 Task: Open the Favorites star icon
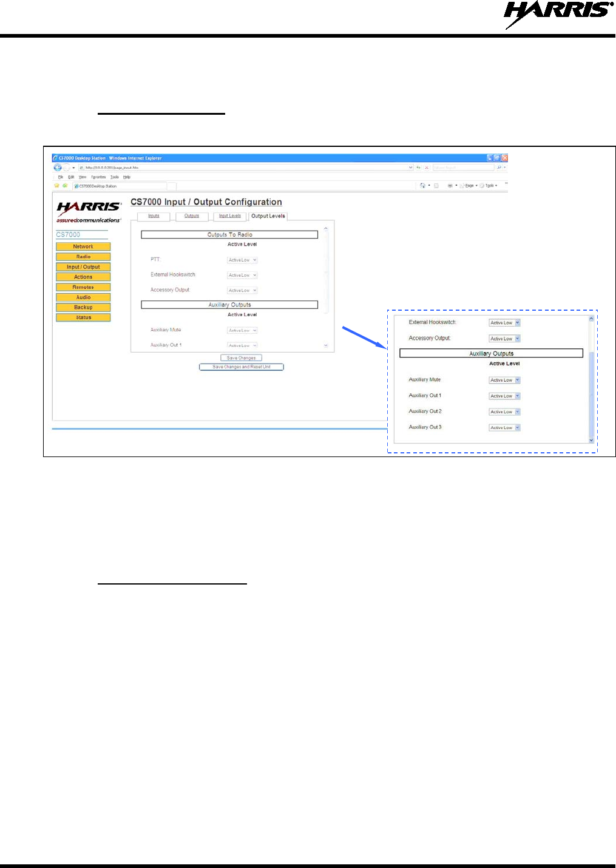click(57, 186)
